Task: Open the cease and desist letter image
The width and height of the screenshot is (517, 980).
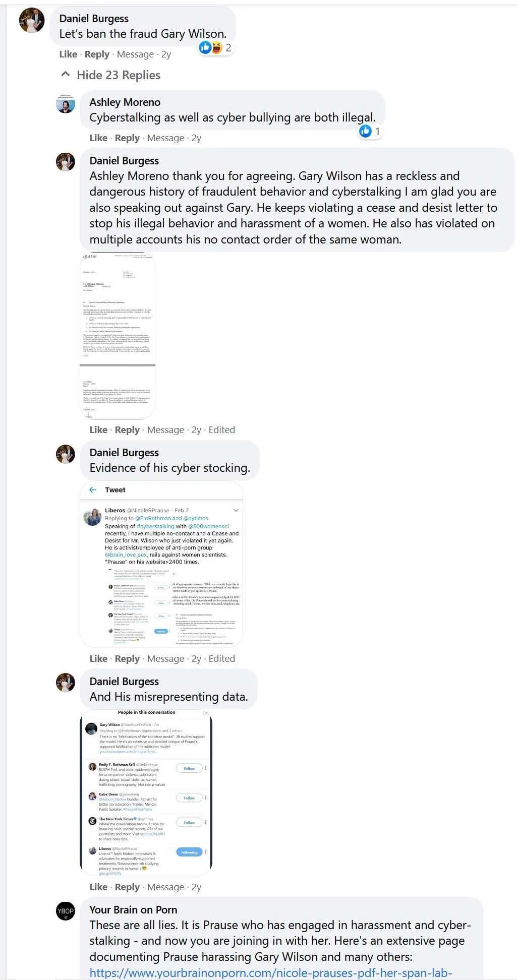Action: [118, 336]
